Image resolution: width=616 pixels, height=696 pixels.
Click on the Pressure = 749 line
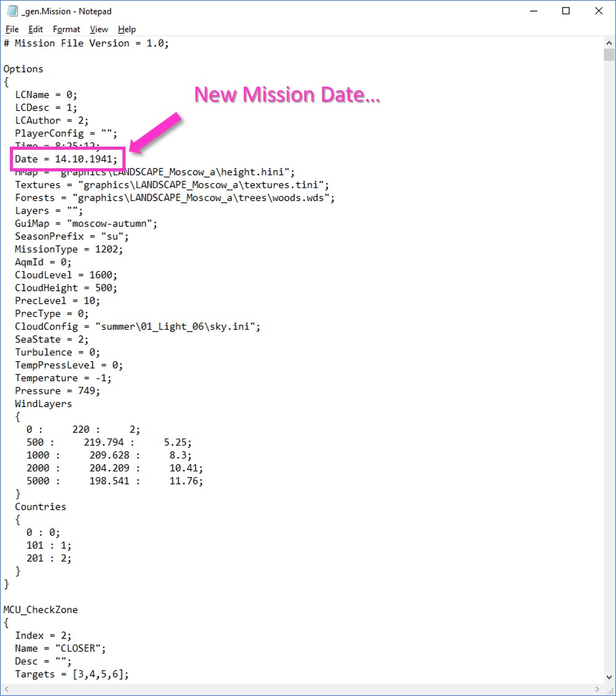(57, 391)
